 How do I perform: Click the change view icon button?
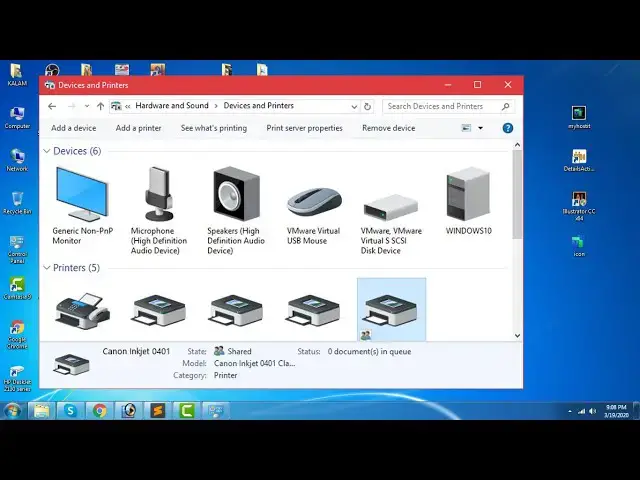coord(466,128)
